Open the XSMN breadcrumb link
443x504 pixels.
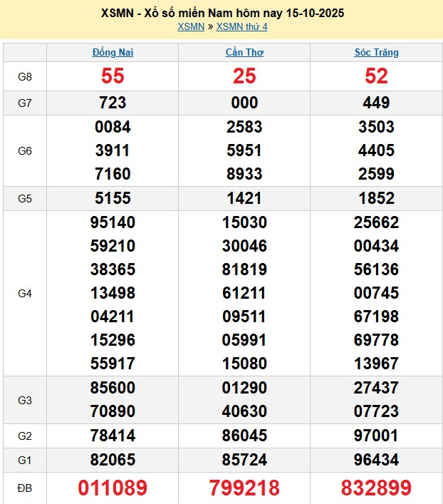(x=191, y=27)
